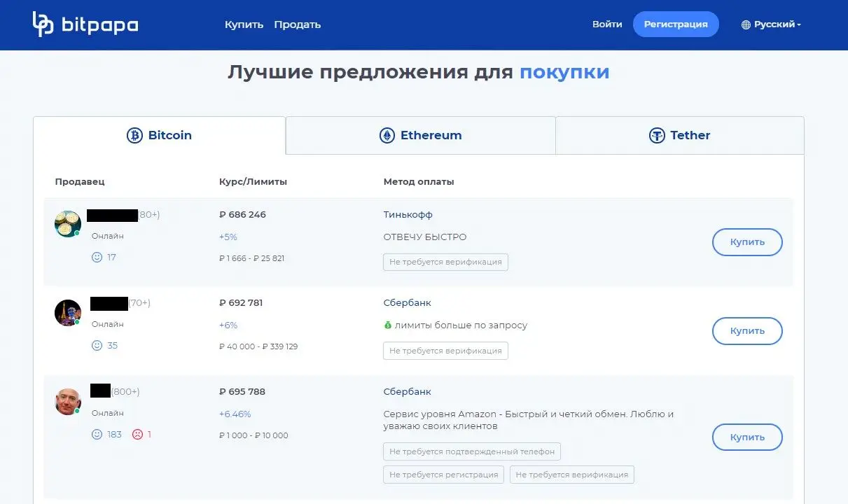
Task: Open the Русский language dropdown
Action: click(x=771, y=24)
